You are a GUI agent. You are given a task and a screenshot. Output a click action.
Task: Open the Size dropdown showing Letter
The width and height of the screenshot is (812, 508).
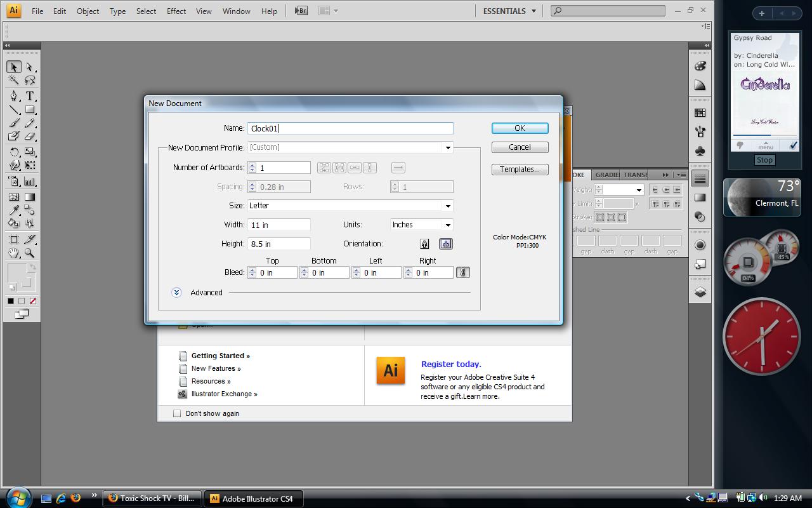click(448, 206)
